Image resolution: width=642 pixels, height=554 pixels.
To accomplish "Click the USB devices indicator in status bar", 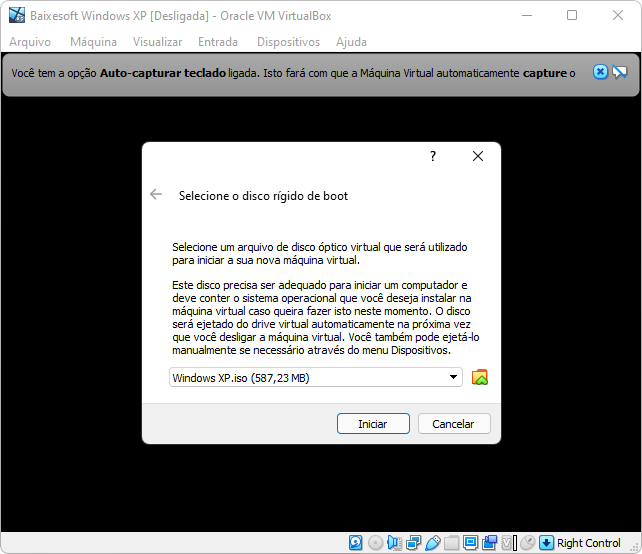I will [432, 543].
